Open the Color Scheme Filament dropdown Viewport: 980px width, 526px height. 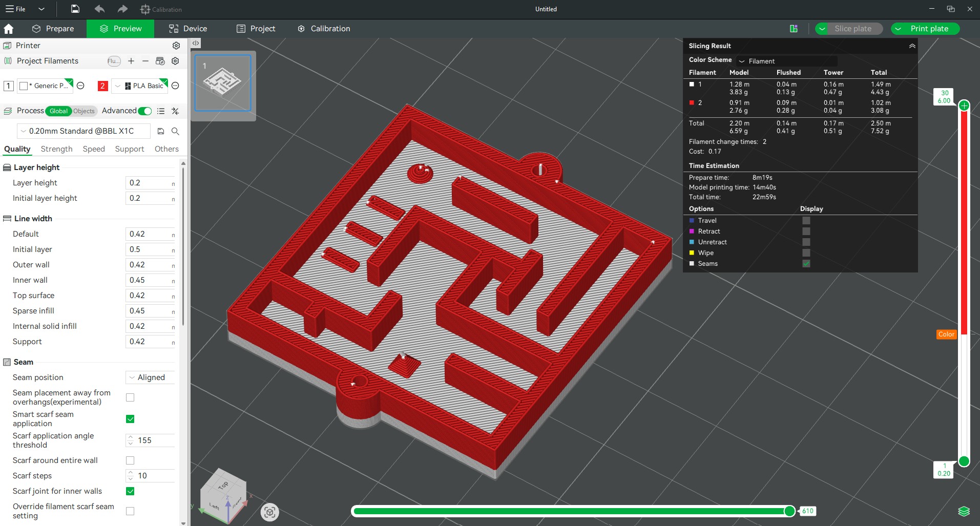point(786,61)
